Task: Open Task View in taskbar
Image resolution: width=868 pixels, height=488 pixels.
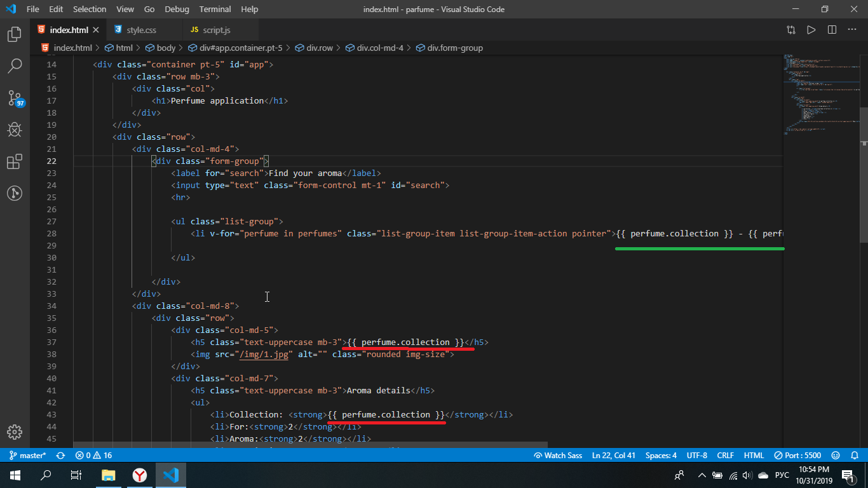Action: tap(76, 475)
